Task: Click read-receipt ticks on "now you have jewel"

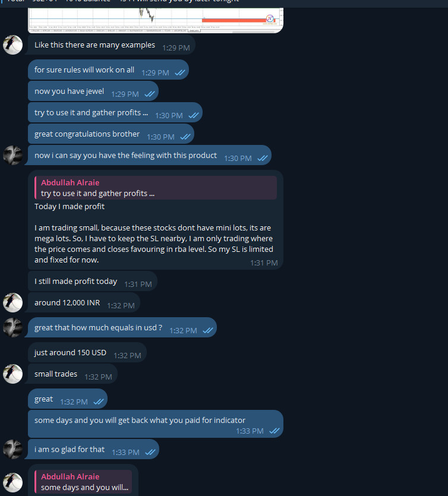Action: pos(150,94)
